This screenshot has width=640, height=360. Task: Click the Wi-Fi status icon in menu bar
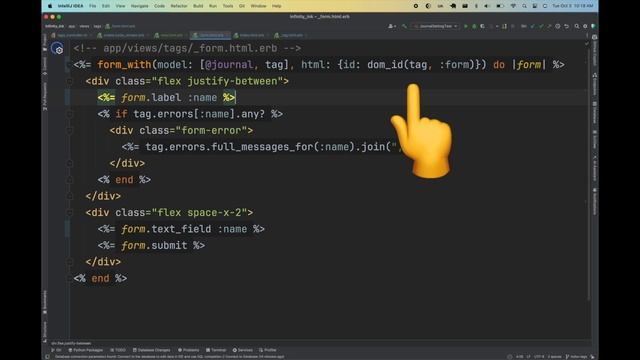click(x=513, y=6)
